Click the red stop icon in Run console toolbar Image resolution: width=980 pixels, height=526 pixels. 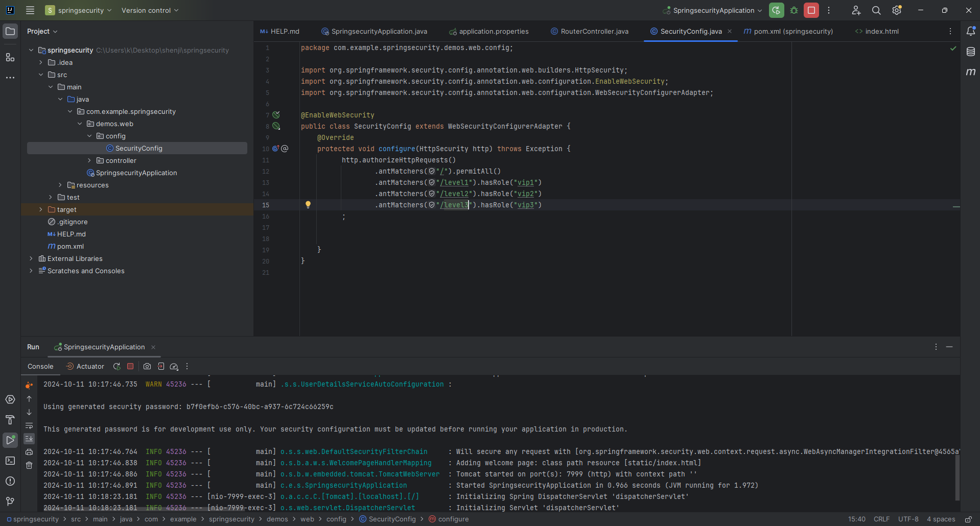tap(130, 366)
